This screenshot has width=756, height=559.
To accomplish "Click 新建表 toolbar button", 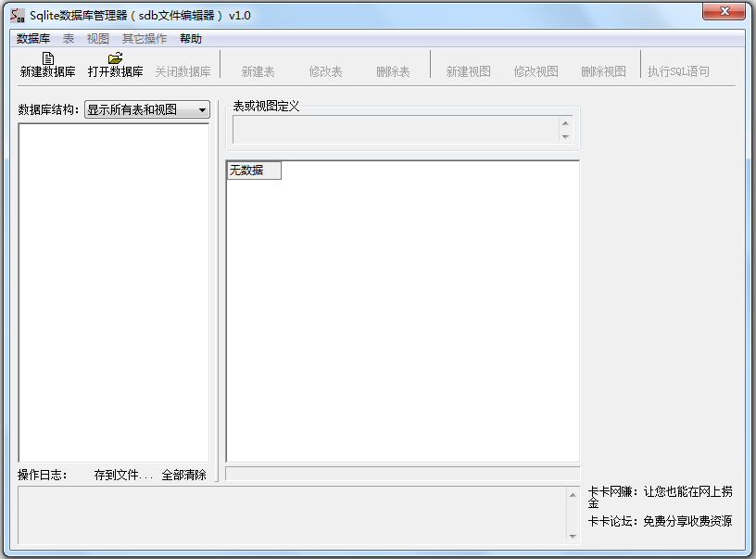I will 258,72.
